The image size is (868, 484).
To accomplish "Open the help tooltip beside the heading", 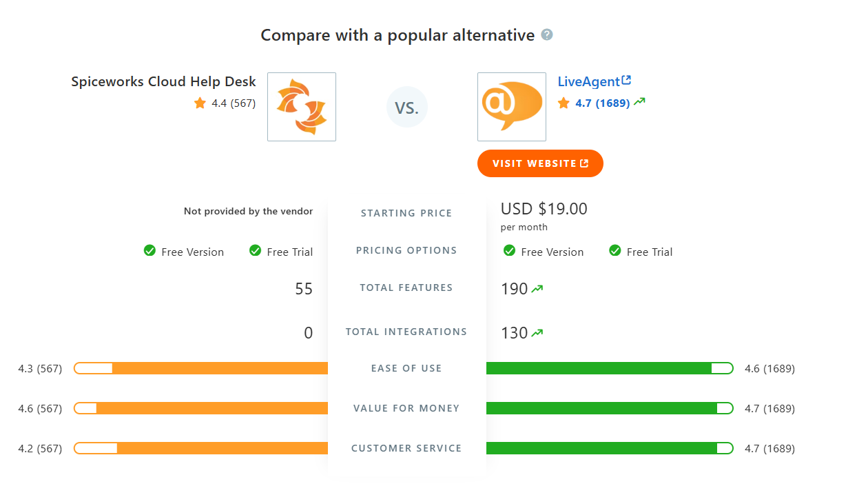I will [x=548, y=34].
